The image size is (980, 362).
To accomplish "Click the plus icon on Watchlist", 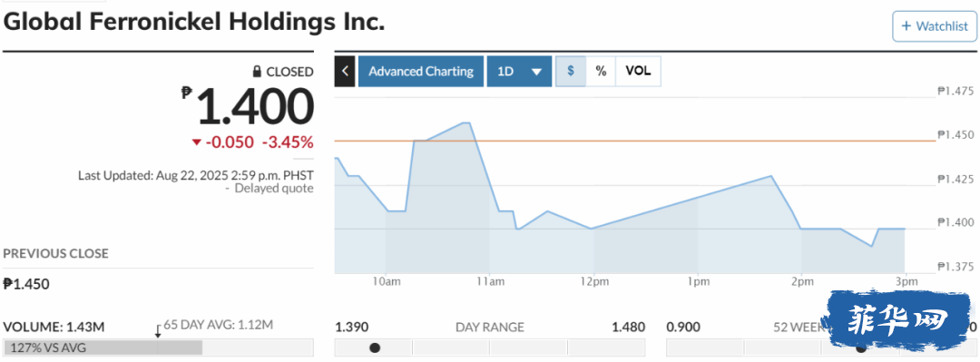I will pyautogui.click(x=906, y=26).
